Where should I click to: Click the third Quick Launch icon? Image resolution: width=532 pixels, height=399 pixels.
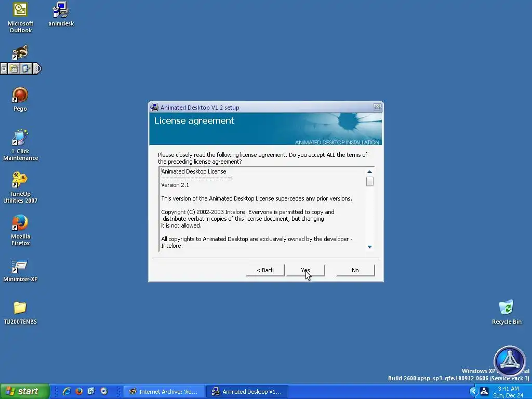point(91,392)
